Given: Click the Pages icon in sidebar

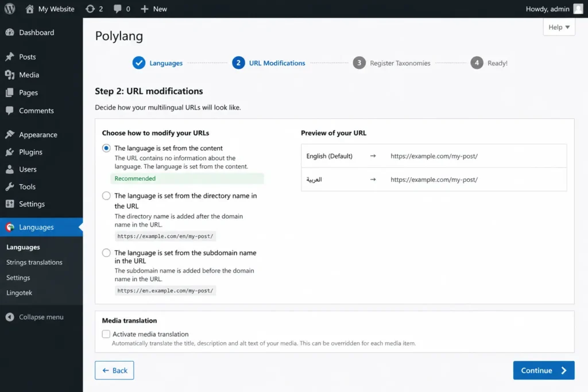Looking at the screenshot, I should [x=10, y=92].
